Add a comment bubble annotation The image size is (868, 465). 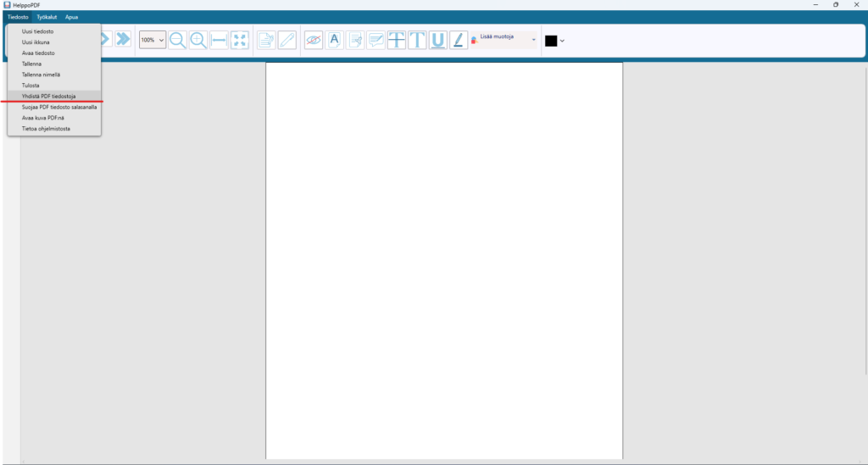click(376, 40)
